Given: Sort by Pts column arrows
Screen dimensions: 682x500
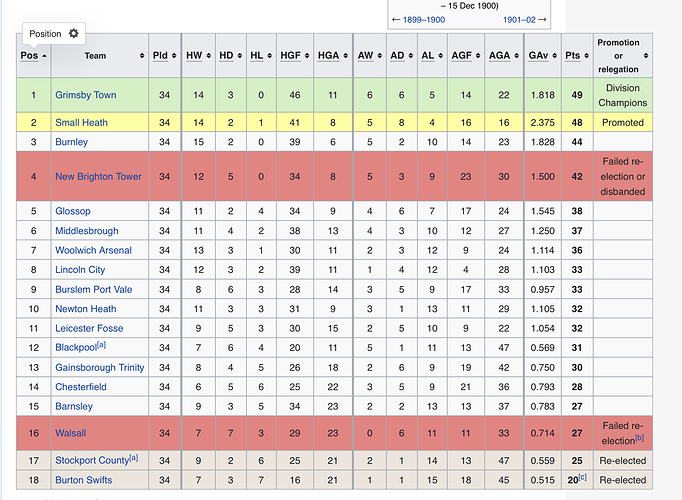Looking at the screenshot, I should 586,56.
